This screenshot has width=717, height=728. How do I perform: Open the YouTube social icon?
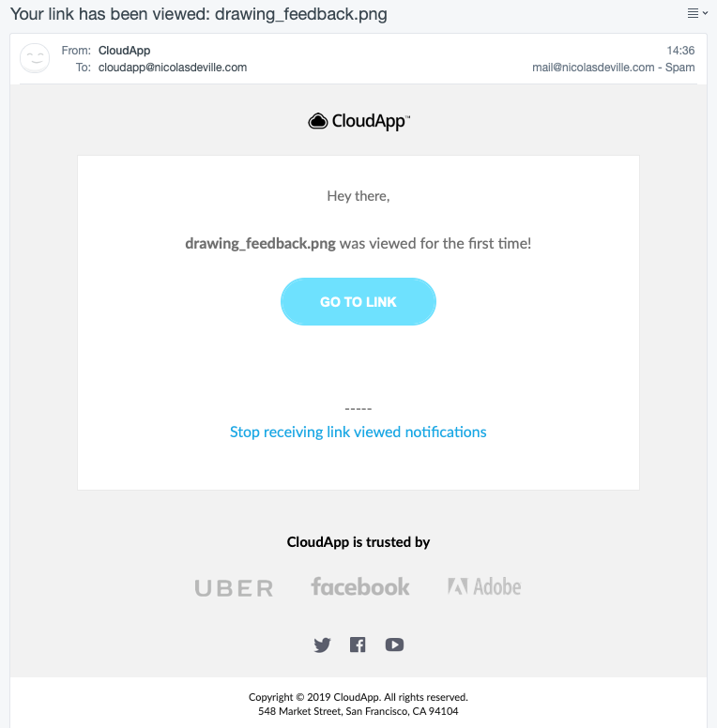[x=394, y=645]
